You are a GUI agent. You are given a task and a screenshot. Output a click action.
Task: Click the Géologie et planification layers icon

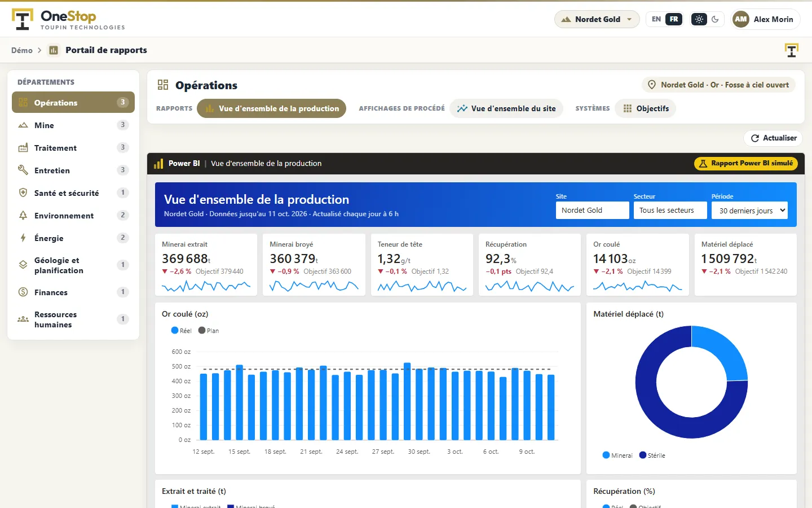[x=23, y=265]
